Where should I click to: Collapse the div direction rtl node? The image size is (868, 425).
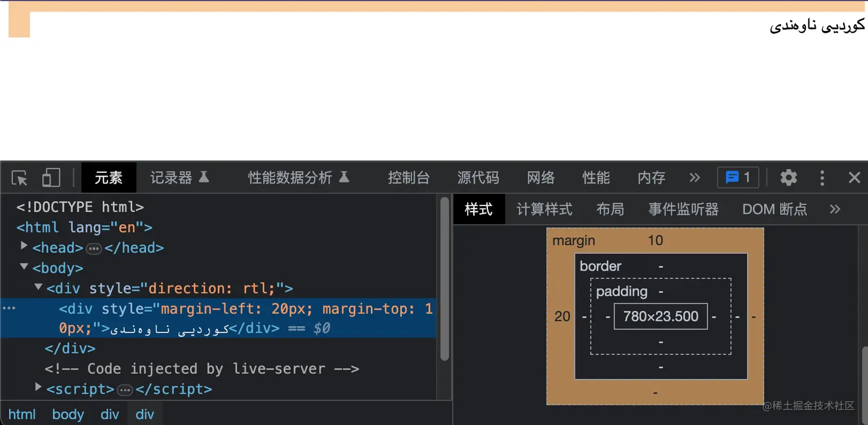[38, 287]
